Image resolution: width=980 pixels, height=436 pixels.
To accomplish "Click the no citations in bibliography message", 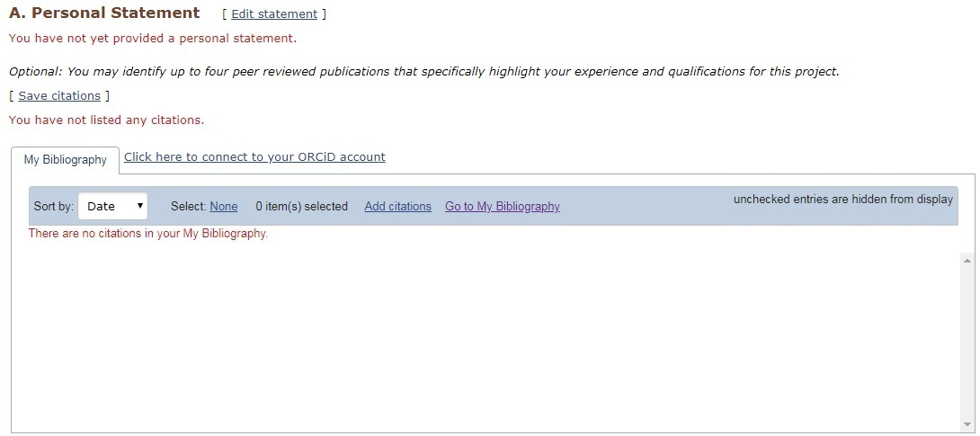I will 148,234.
